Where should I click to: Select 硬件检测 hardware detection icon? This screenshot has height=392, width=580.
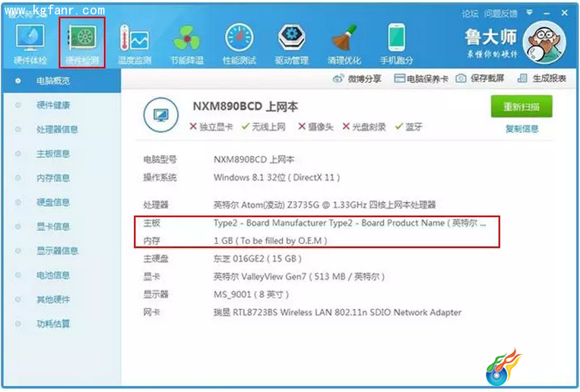point(82,43)
